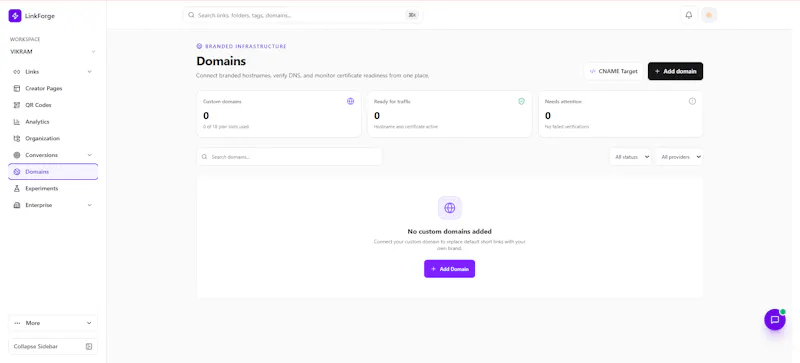Click the Collapse Sidebar panel icon
The height and width of the screenshot is (363, 800).
point(89,347)
